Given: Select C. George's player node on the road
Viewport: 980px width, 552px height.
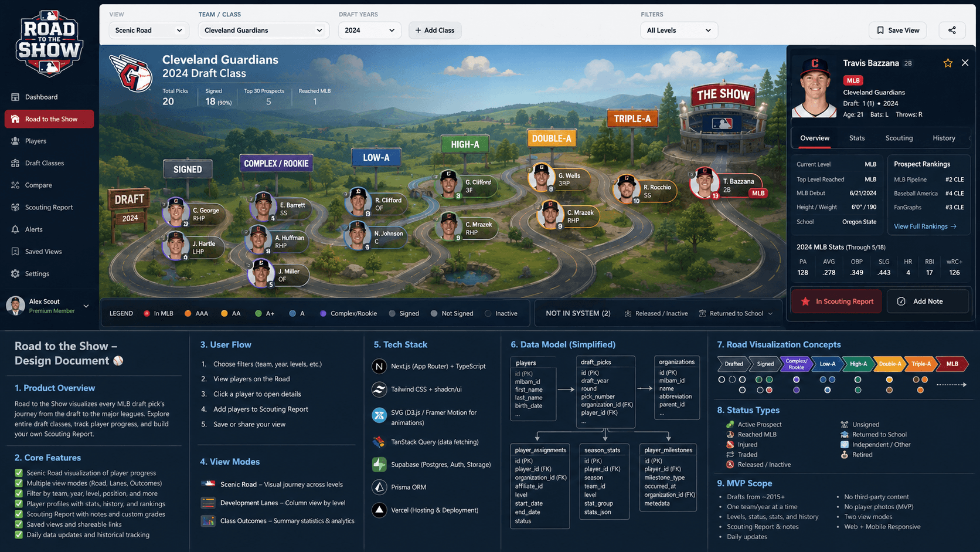Looking at the screenshot, I should point(194,213).
